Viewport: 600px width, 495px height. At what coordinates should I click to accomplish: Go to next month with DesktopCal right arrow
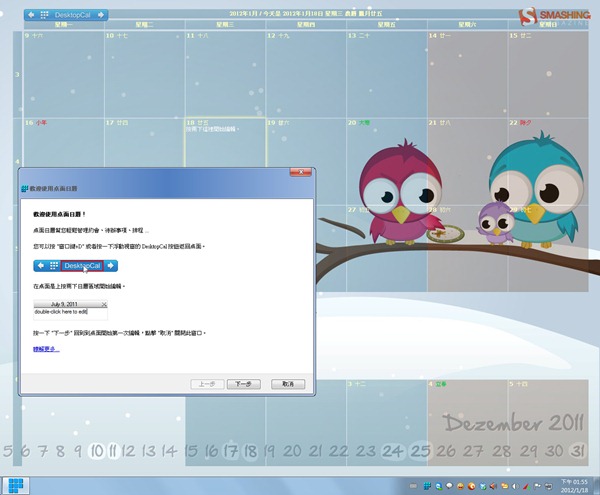(101, 15)
